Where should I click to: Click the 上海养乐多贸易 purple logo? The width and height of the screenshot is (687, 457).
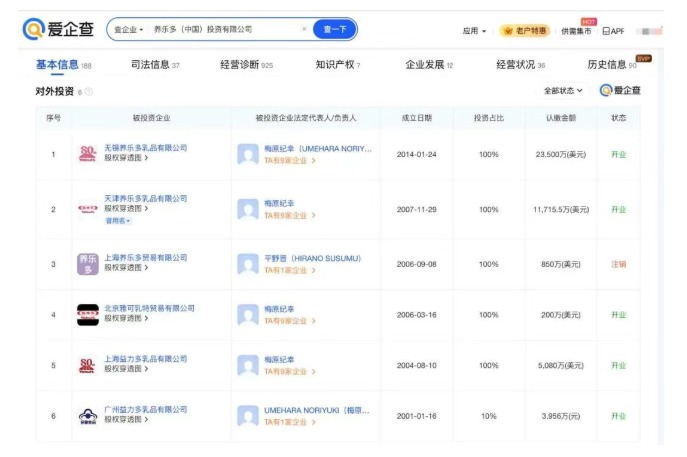click(88, 264)
